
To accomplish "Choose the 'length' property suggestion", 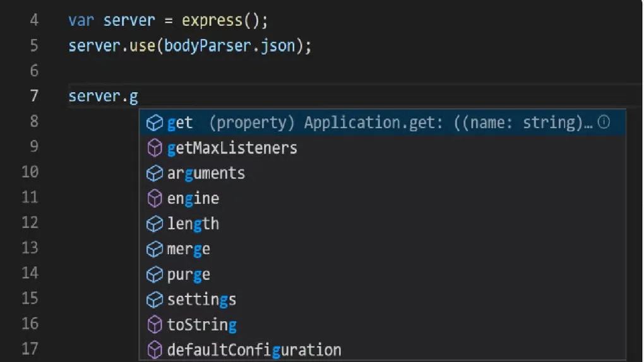I will click(383, 224).
